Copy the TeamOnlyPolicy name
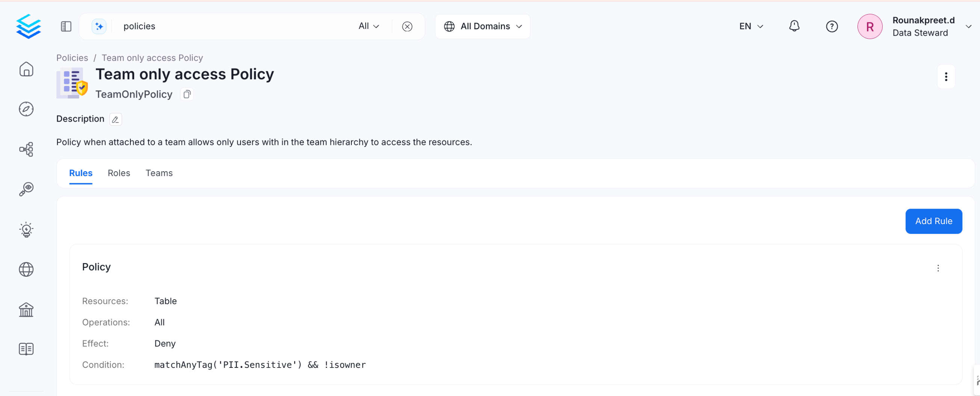980x396 pixels. point(187,94)
